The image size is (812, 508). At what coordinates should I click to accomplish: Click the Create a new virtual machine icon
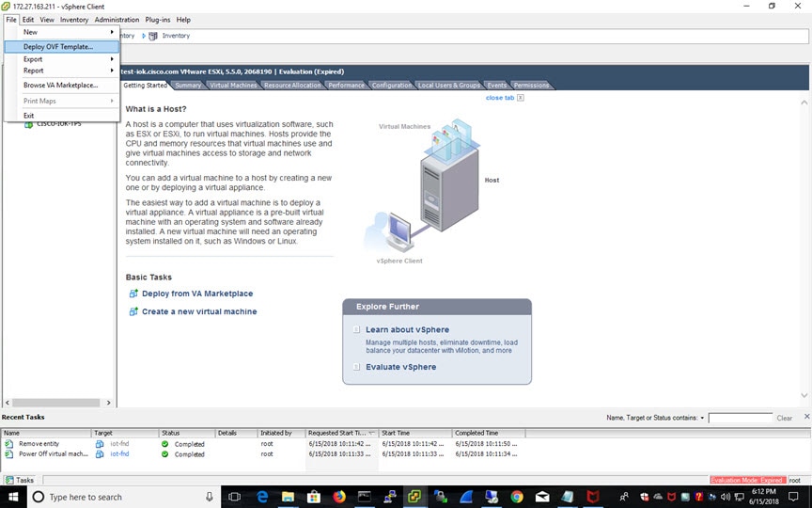(x=133, y=311)
